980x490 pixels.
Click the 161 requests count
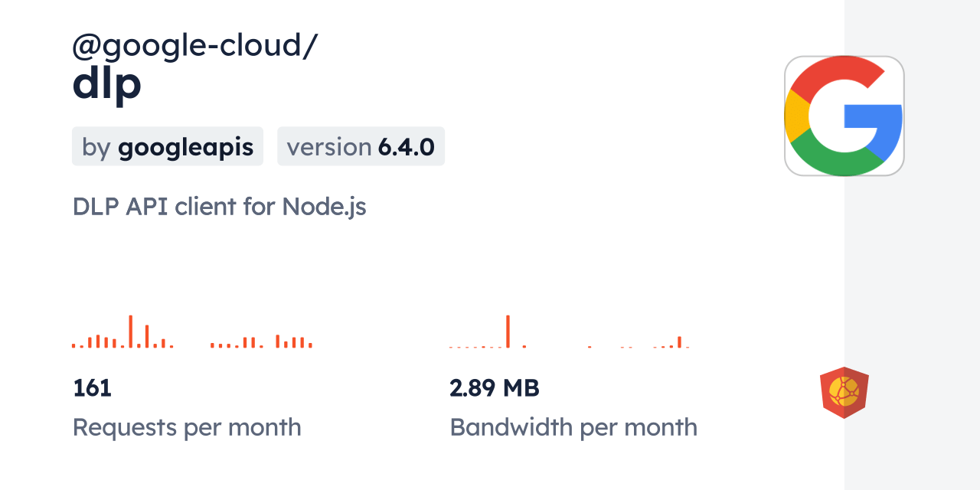93,388
